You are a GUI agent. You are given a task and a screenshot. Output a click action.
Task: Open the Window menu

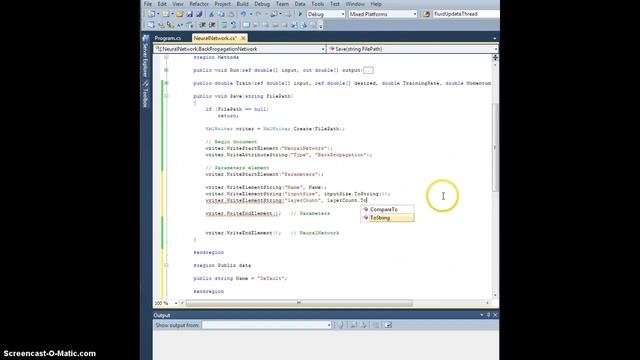(x=355, y=4)
